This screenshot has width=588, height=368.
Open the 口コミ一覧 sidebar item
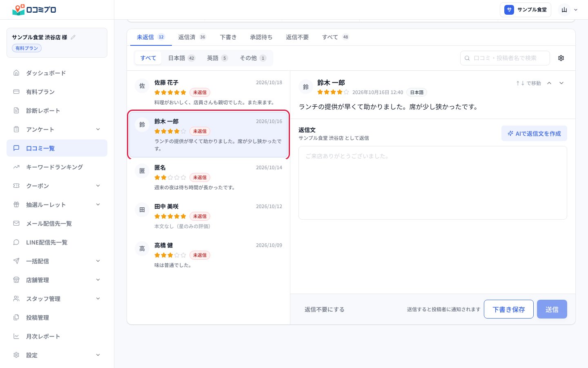(x=57, y=148)
